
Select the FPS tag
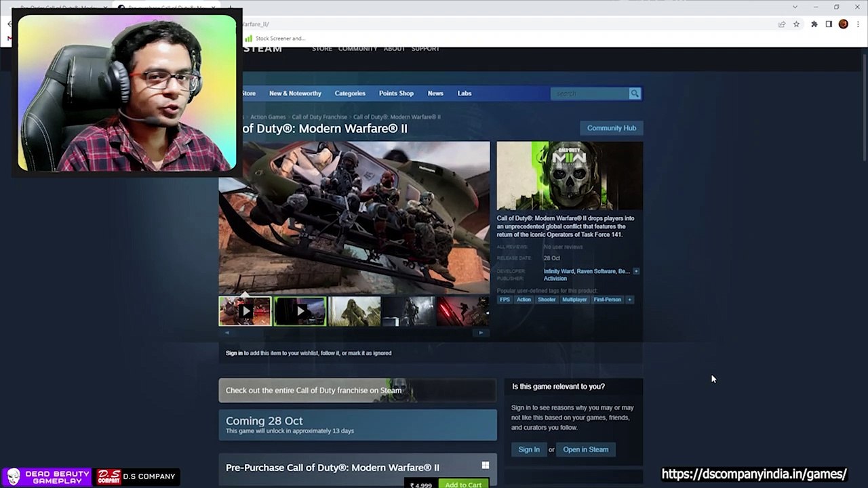[x=505, y=300]
